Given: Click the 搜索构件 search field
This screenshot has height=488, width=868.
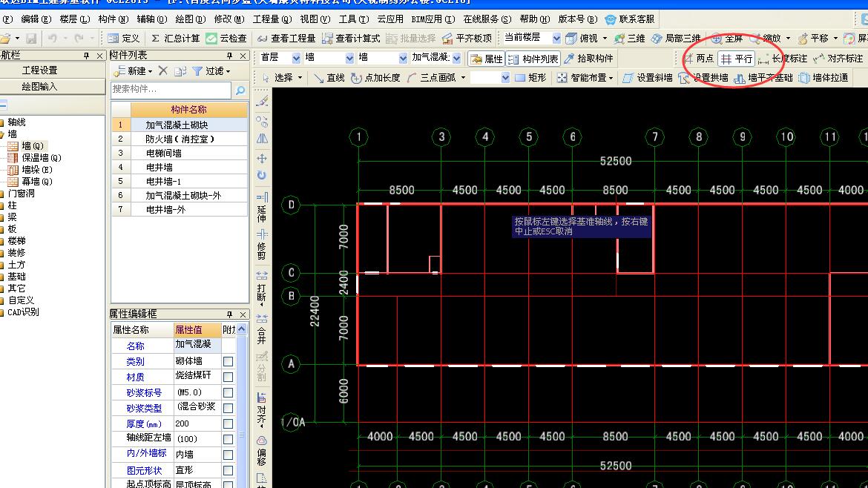Looking at the screenshot, I should pyautogui.click(x=171, y=90).
